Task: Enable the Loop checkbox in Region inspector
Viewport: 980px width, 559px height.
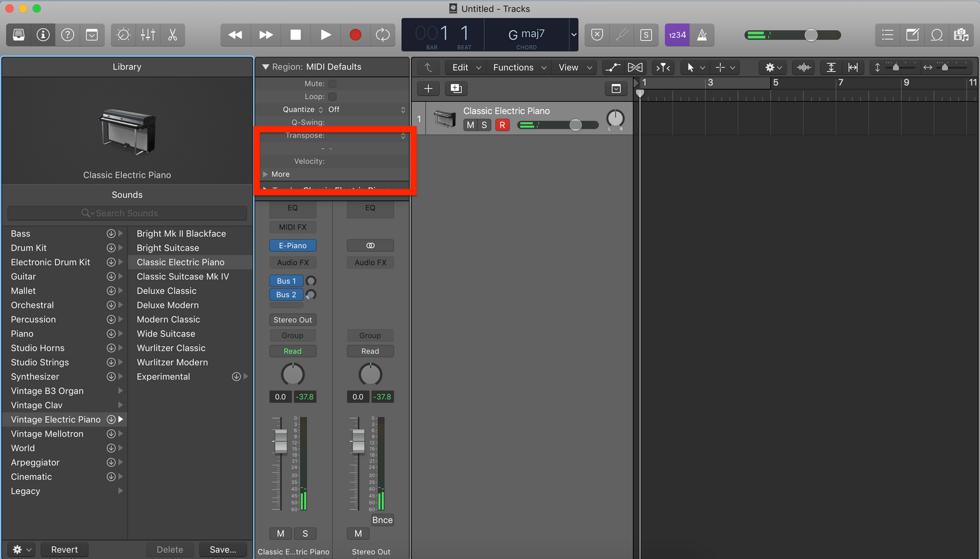Action: click(332, 97)
